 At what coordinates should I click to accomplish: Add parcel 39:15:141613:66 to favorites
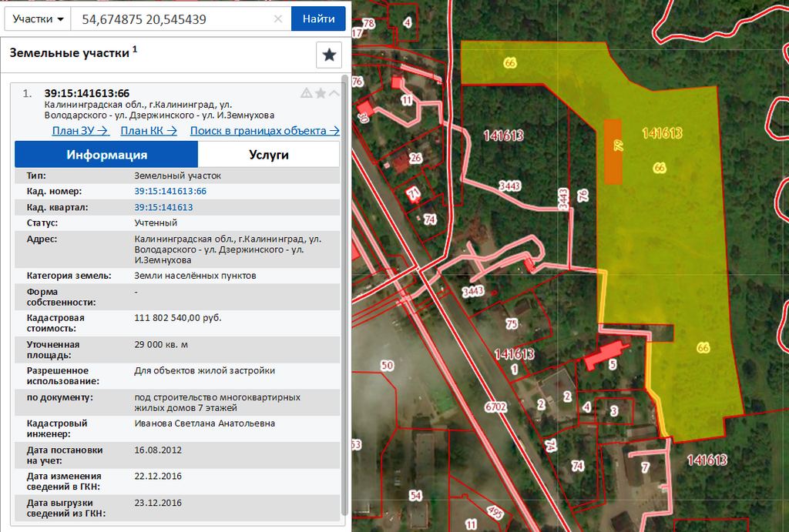click(321, 93)
